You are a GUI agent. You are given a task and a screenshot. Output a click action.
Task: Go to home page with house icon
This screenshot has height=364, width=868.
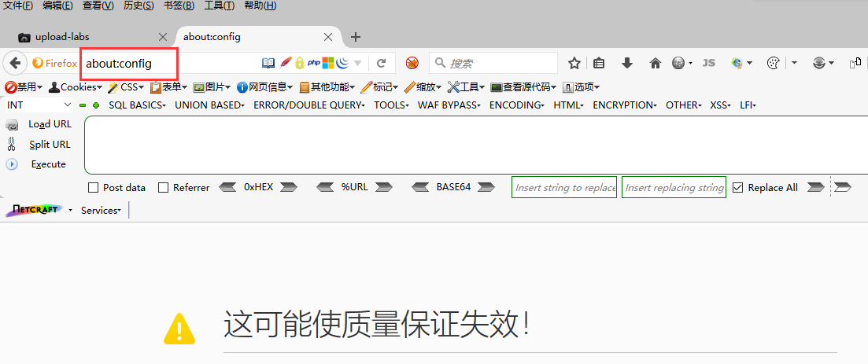coord(656,63)
